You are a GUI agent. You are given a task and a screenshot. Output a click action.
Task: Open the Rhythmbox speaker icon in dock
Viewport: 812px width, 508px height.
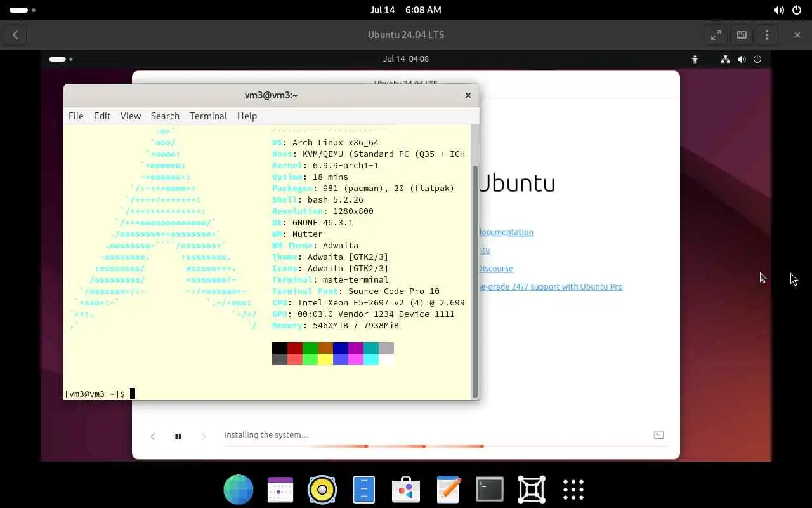pos(322,490)
